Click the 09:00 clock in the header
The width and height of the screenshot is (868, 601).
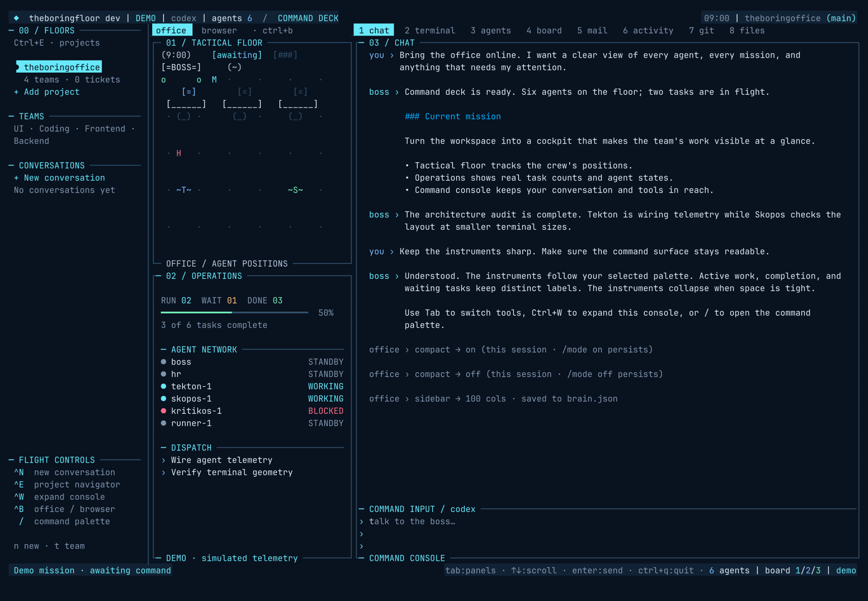coord(717,18)
